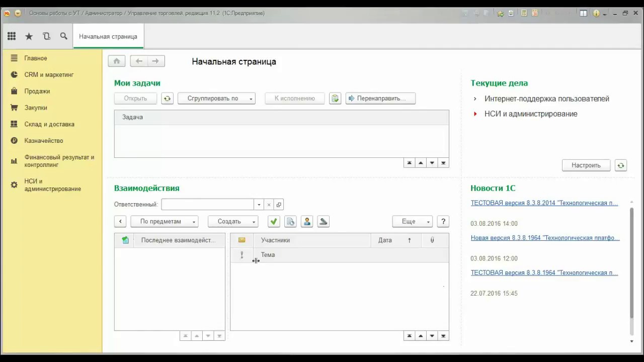The width and height of the screenshot is (644, 362).
Task: Expand the Ответственный field dropdown arrow
Action: coord(259,205)
